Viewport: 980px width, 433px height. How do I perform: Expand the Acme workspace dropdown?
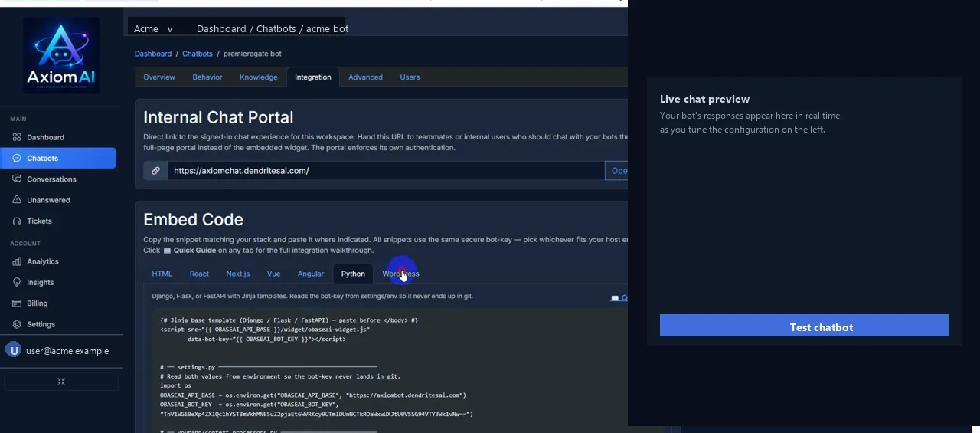(153, 28)
